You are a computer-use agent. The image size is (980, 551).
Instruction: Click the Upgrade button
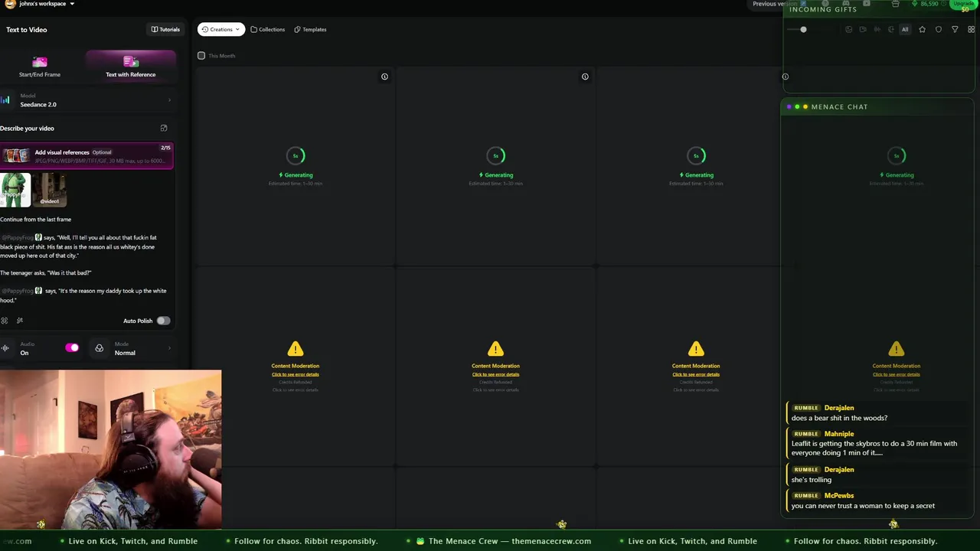click(x=964, y=5)
